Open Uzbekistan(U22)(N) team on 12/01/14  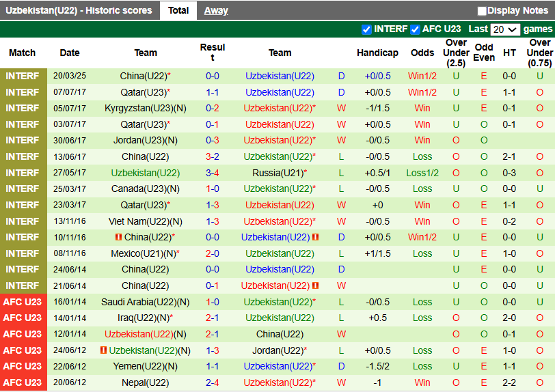146,335
